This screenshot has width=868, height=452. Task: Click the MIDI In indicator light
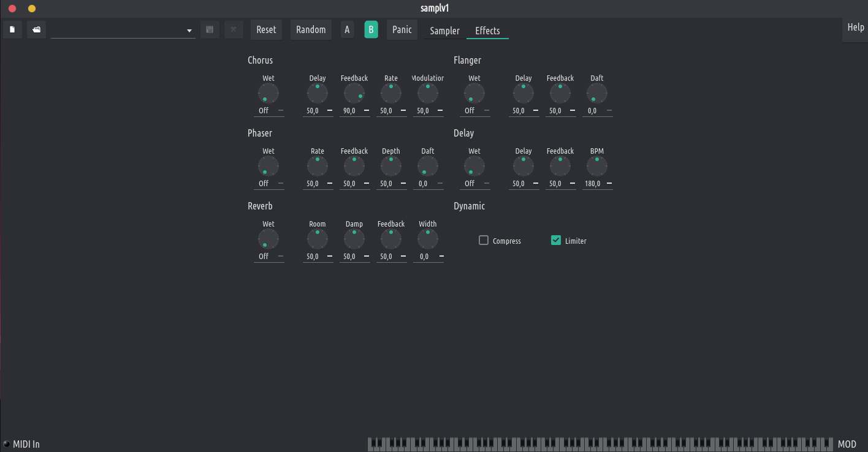pyautogui.click(x=7, y=444)
